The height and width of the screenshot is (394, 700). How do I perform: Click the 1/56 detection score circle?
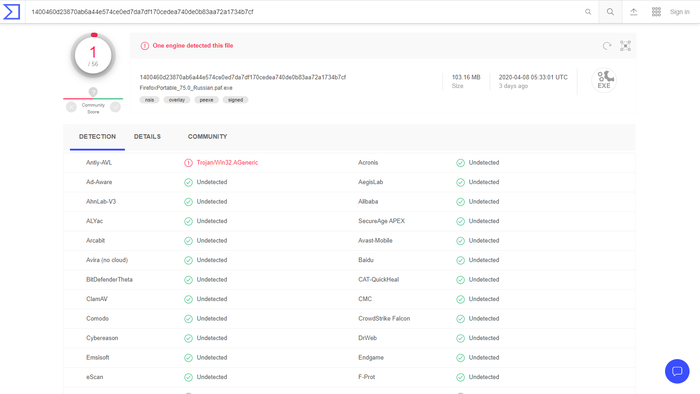[93, 55]
